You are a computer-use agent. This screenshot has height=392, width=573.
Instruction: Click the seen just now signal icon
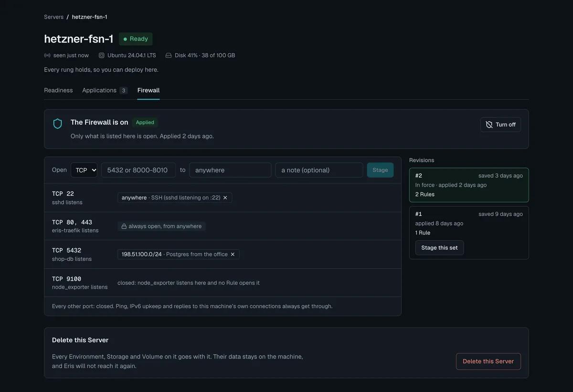coord(47,55)
